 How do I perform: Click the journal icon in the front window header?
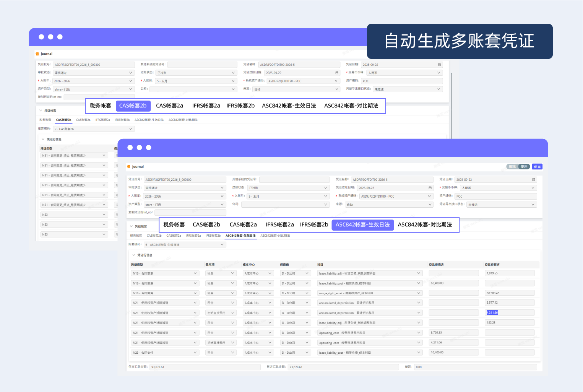pos(128,167)
